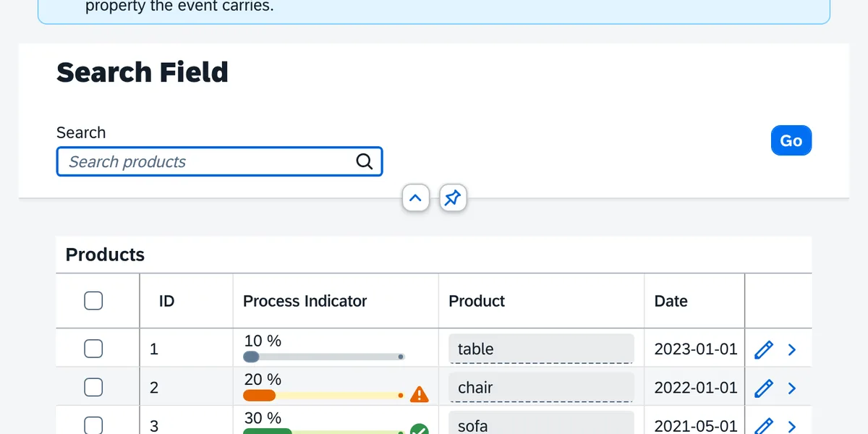Select the date cell 2021-05-01
868x434 pixels.
click(x=696, y=426)
